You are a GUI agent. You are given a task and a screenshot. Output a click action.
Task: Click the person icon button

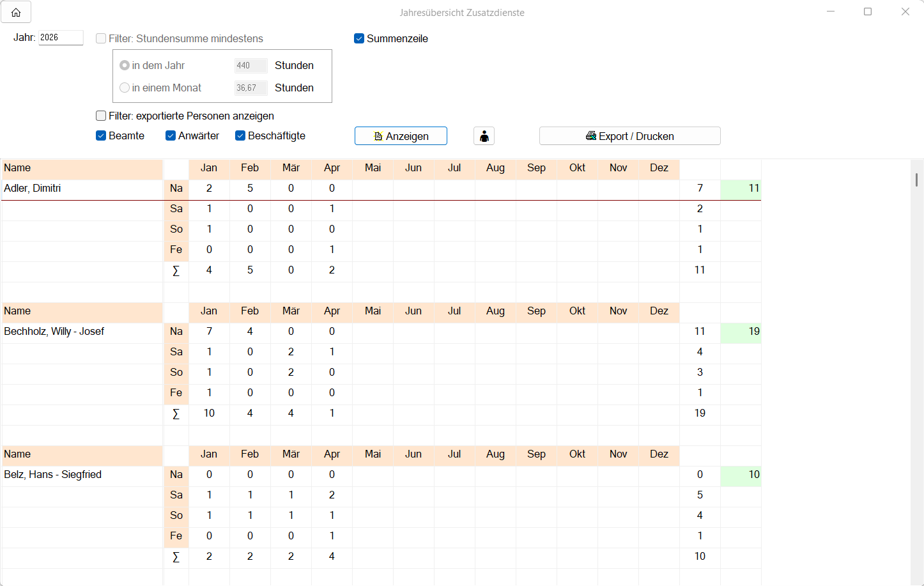(x=484, y=136)
